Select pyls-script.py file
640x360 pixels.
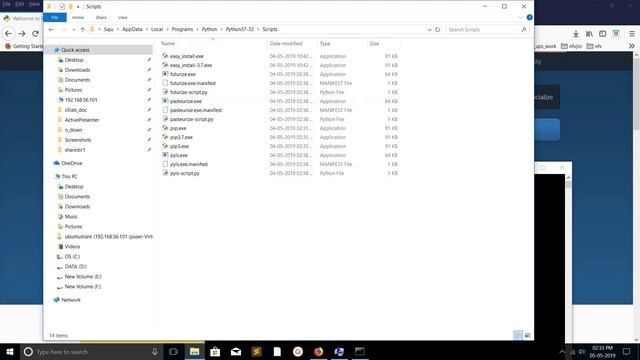tap(184, 173)
